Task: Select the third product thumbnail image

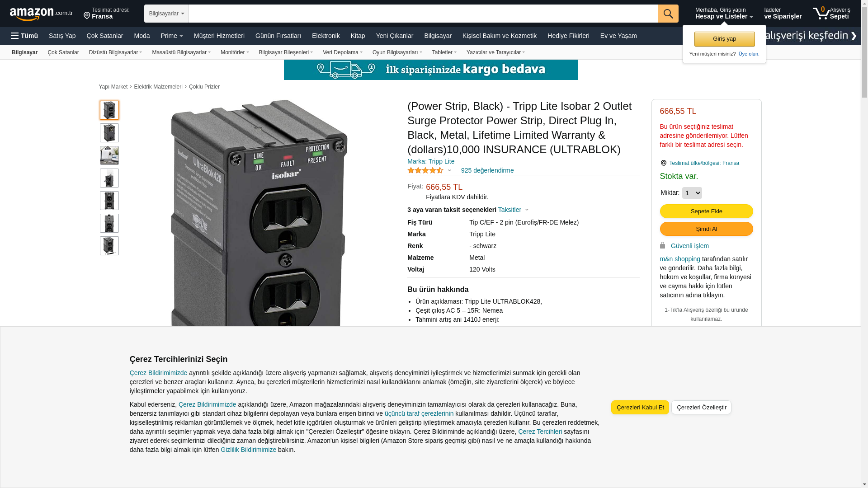Action: pos(109,155)
